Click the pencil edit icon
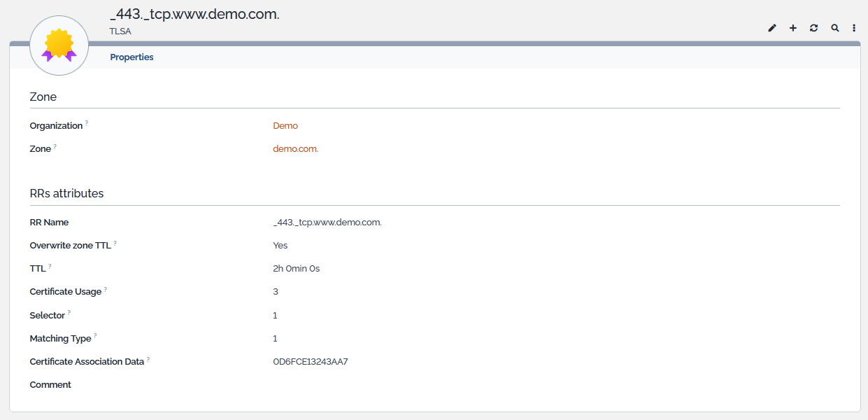 [772, 28]
